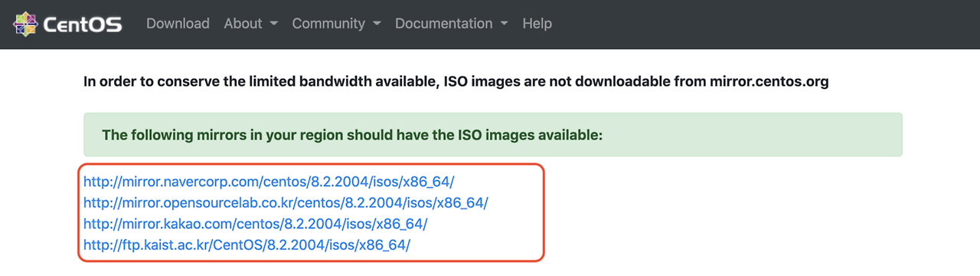The image size is (980, 276).
Task: Go to Help in the navbar
Action: click(537, 24)
